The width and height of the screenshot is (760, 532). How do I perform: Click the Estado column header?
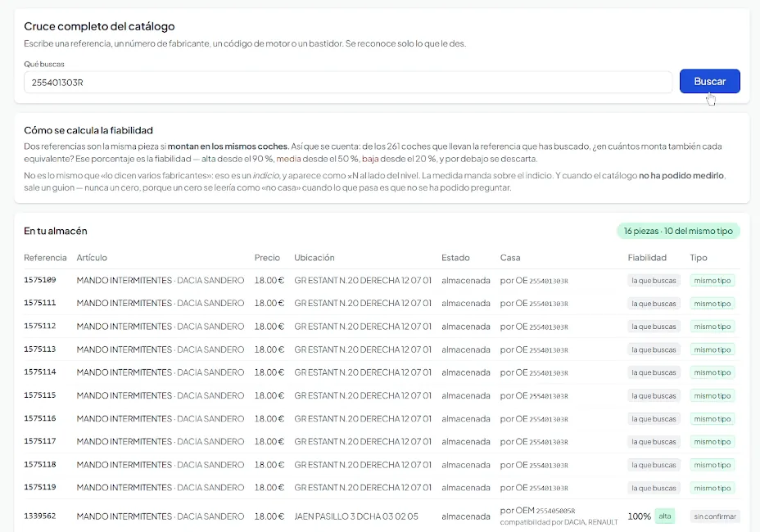[455, 258]
